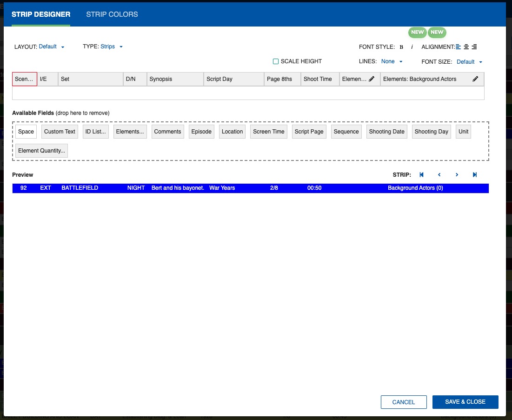Viewport: 512px width, 420px height.
Task: Set alignment to center
Action: (466, 47)
